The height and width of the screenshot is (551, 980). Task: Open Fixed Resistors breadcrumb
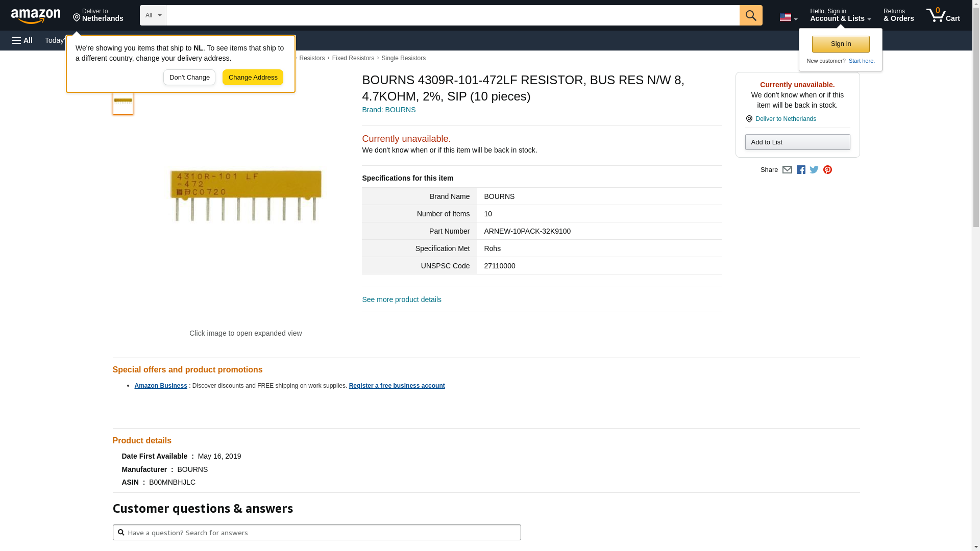tap(353, 58)
